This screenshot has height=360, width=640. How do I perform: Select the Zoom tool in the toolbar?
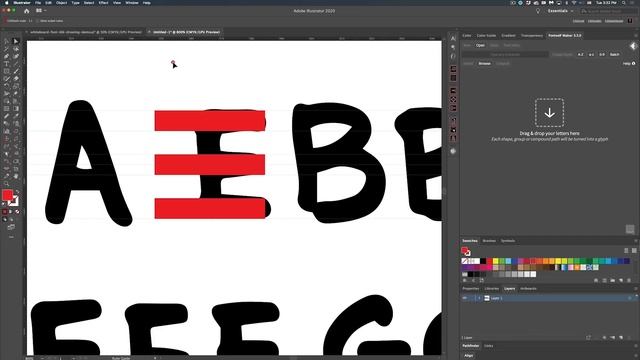coord(7,184)
